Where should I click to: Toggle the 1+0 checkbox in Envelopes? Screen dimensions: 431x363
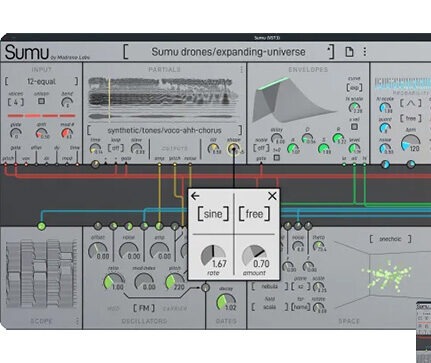[277, 157]
